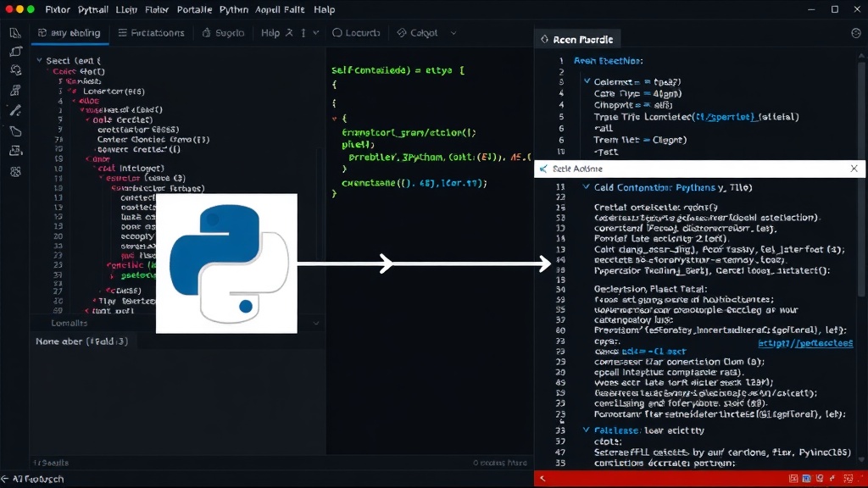Open the Help menu in menu bar
This screenshot has height=488, width=868.
(x=325, y=9)
